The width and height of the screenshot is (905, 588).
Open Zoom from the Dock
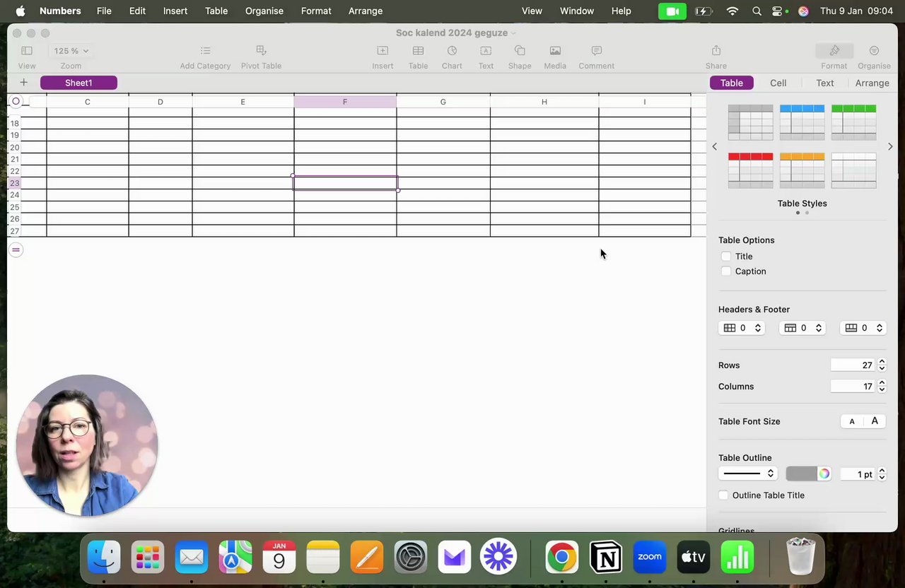[x=650, y=558]
